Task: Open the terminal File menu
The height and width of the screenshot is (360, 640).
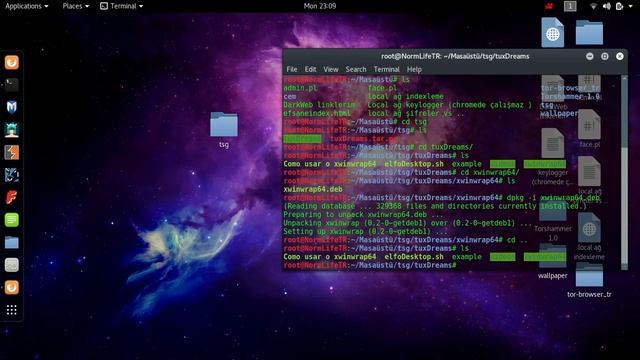Action: click(x=291, y=69)
